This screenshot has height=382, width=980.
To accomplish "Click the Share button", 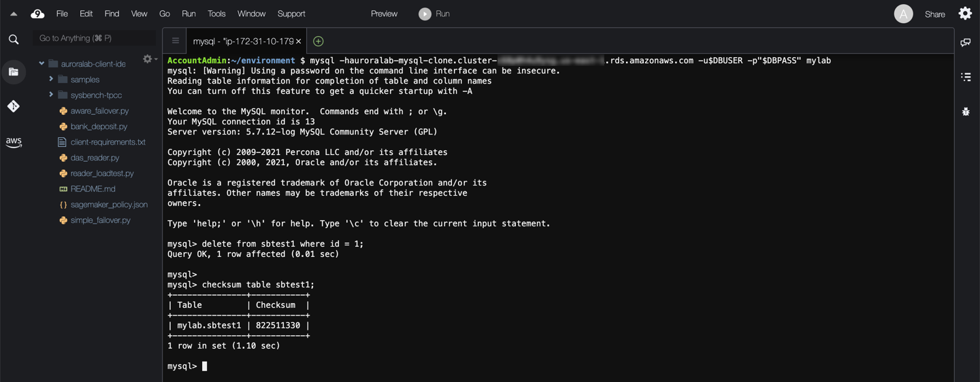I will [x=934, y=14].
